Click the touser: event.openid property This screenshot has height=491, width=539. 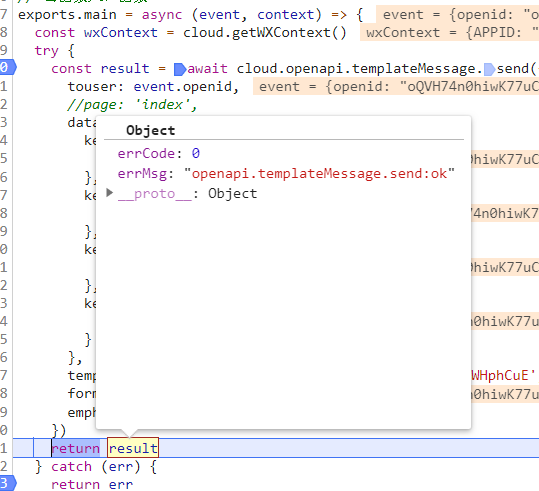coord(153,87)
